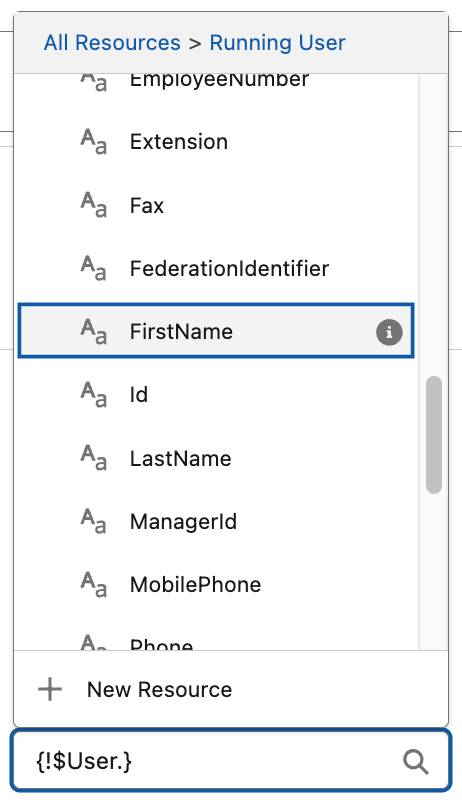Screen dimensions: 462x806
Task: Select the ManagerId field
Action: (x=216, y=521)
